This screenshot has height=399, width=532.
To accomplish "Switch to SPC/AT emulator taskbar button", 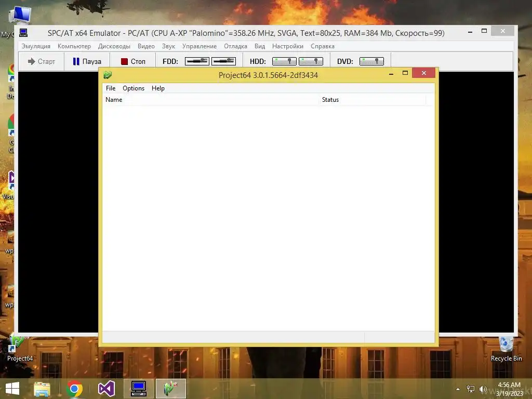I will tap(138, 389).
